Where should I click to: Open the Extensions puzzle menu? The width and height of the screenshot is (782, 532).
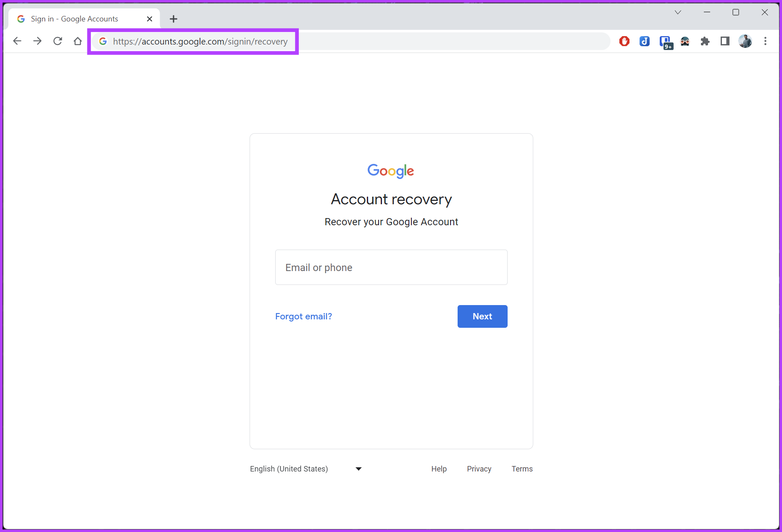705,41
